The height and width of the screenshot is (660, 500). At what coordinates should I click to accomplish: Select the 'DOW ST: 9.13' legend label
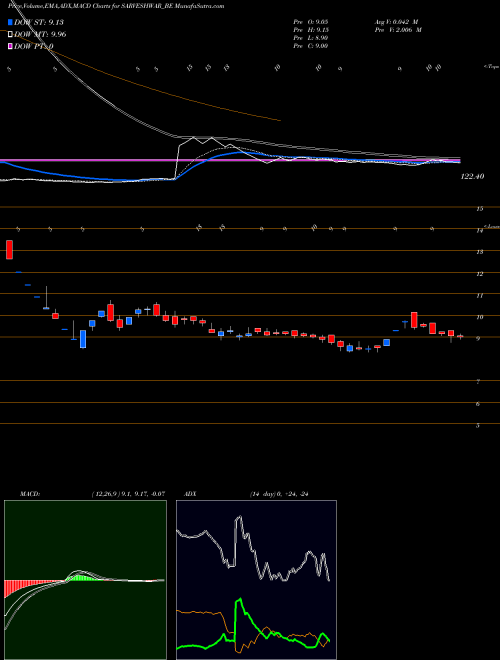coord(39,22)
